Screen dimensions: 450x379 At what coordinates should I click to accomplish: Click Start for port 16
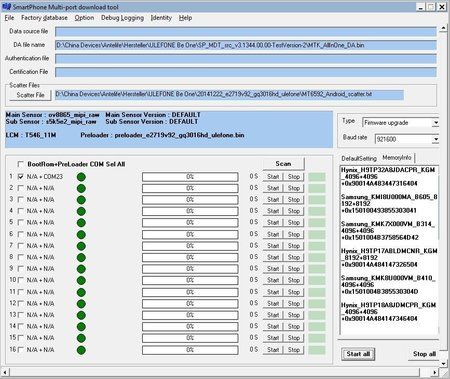tap(273, 350)
